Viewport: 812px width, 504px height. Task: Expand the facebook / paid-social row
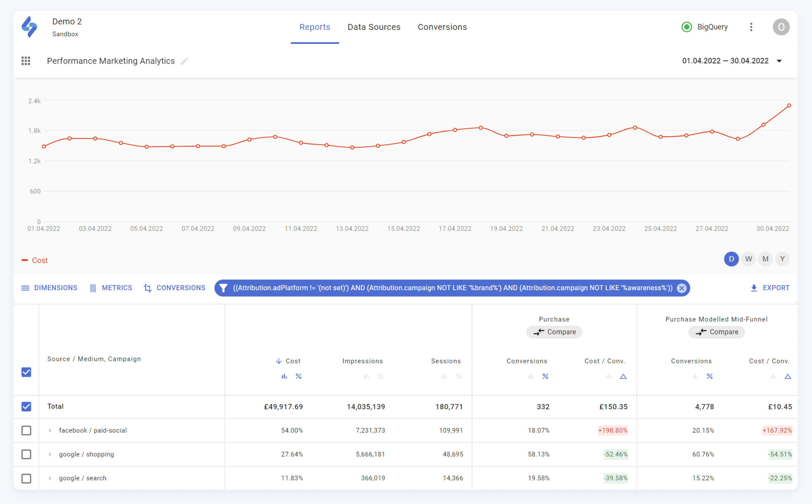coord(50,430)
